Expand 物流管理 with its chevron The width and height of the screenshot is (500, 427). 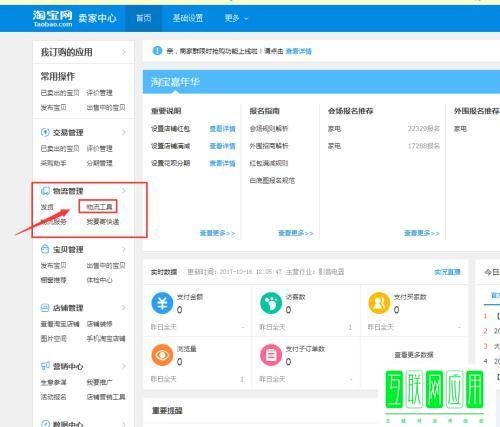tap(124, 191)
